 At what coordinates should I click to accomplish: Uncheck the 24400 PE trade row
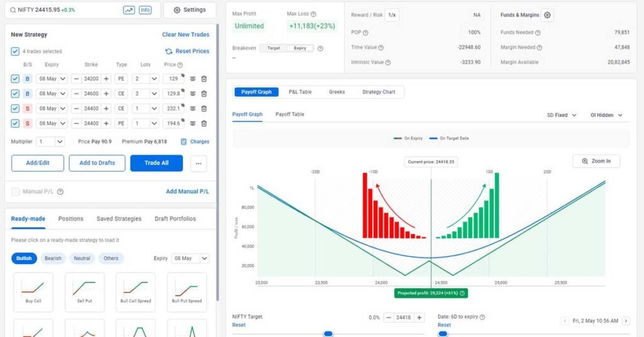tap(15, 123)
